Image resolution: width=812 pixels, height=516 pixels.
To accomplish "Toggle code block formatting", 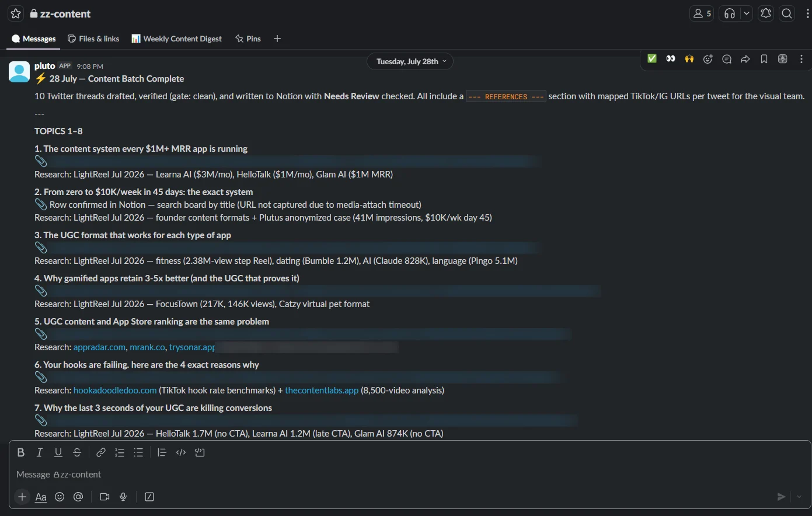I will (200, 452).
